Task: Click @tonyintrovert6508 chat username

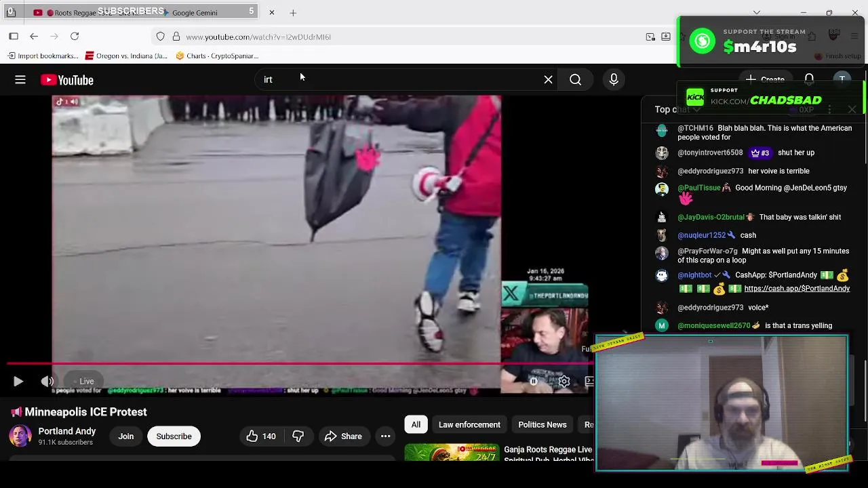Action: (710, 152)
